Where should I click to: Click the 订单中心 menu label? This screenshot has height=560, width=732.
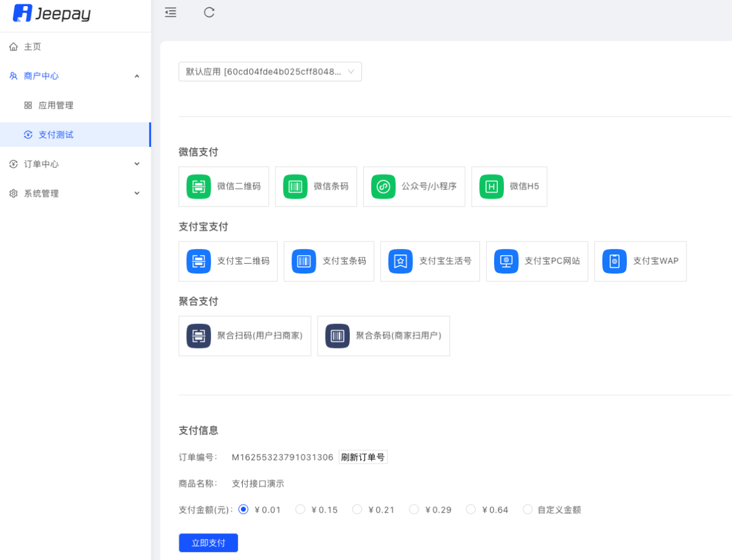coord(41,164)
